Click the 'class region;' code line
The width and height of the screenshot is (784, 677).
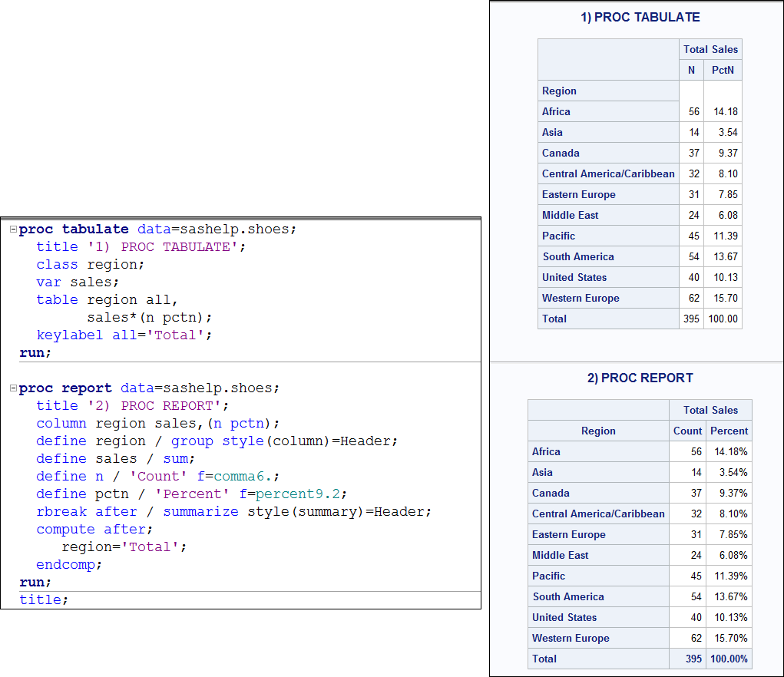90,265
